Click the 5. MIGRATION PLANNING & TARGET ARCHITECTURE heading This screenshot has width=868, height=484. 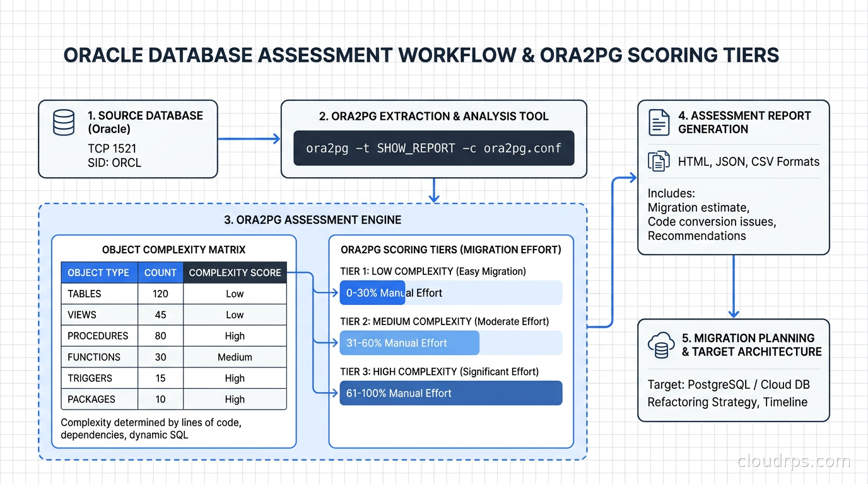(751, 345)
